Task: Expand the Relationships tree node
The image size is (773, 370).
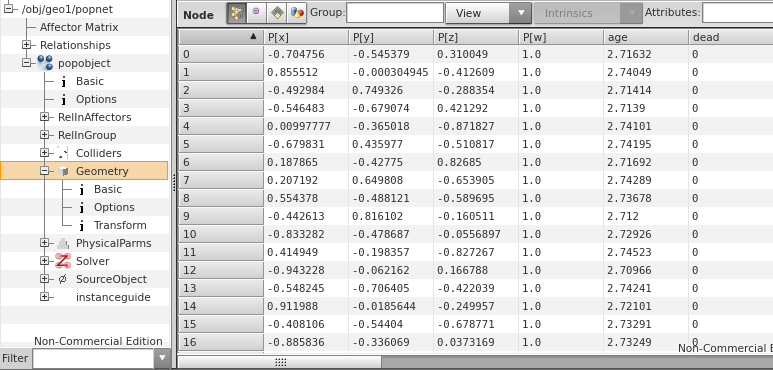Action: pyautogui.click(x=27, y=45)
